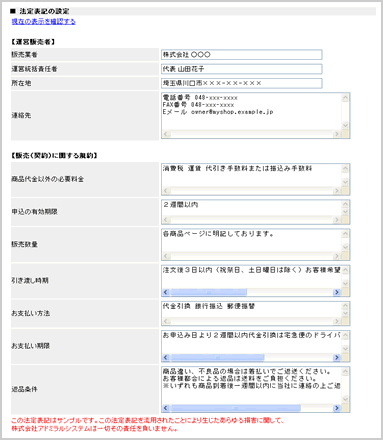The height and width of the screenshot is (440, 383).
Task: Click up arrow of お支払い方法 scrollbar
Action: pos(345,305)
